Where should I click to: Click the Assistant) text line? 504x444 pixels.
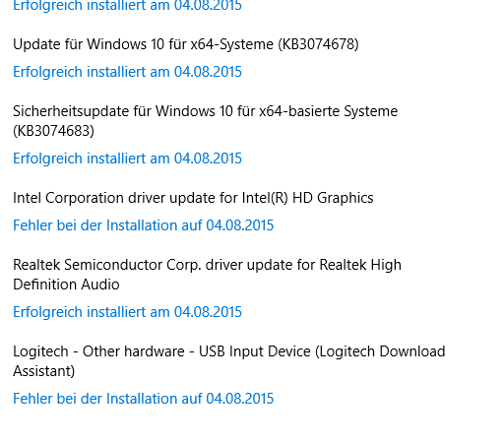(x=44, y=371)
